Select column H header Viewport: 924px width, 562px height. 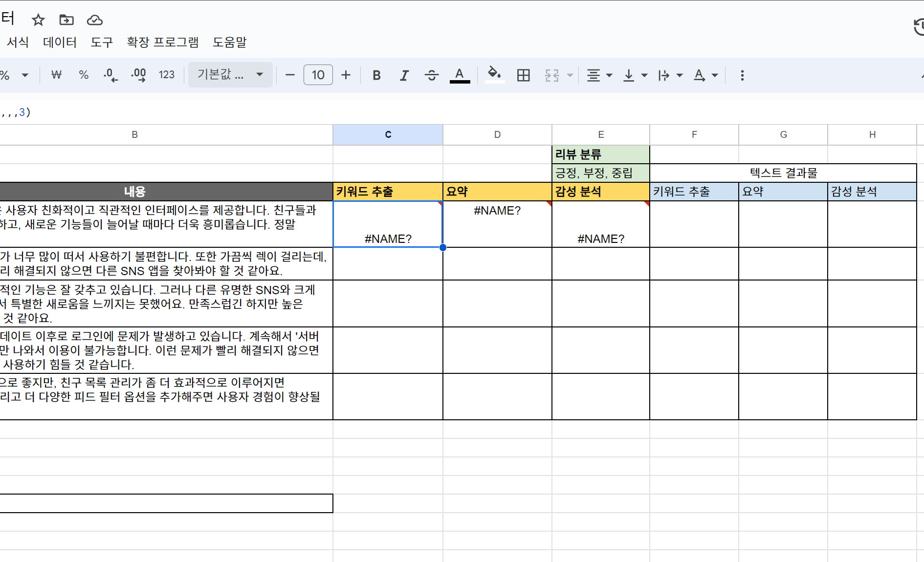[x=872, y=134]
